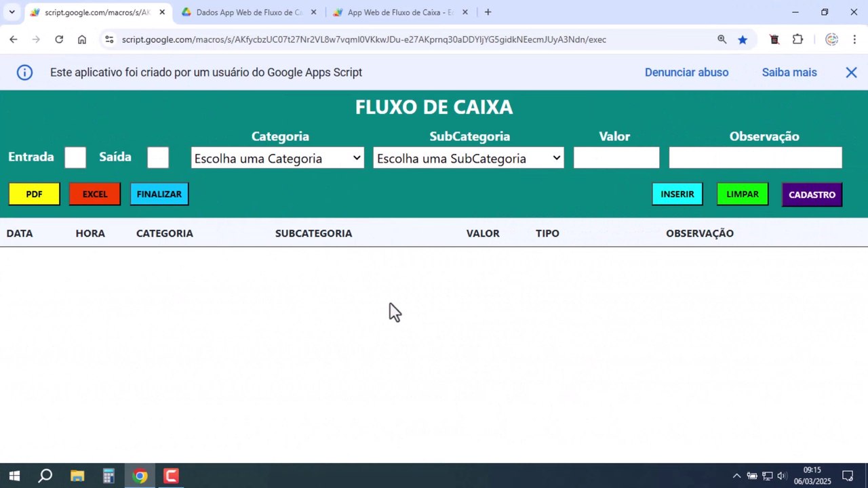Click the INSERIR button
868x488 pixels.
click(677, 194)
